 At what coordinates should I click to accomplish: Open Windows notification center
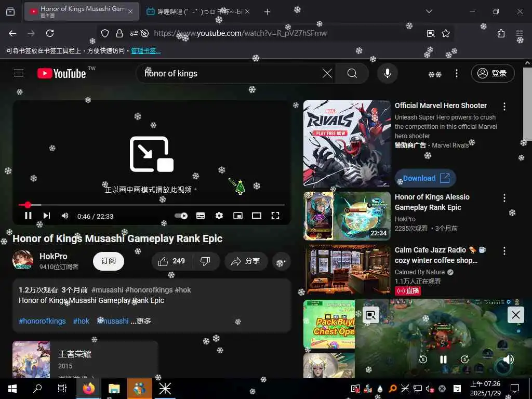coord(515,389)
